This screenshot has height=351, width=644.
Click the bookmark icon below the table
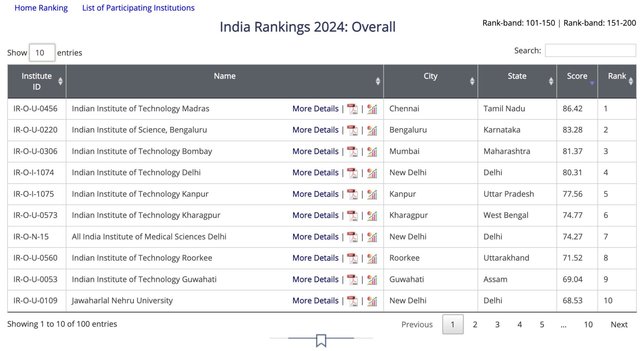click(321, 341)
